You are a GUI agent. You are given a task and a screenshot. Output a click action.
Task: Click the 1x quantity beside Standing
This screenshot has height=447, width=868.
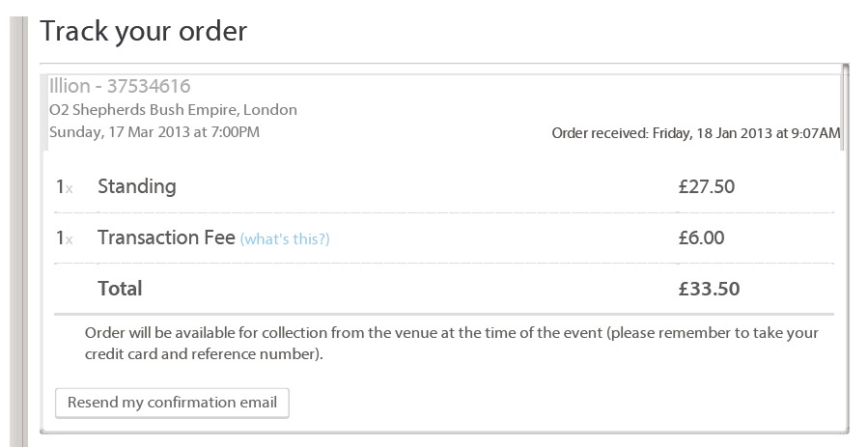click(x=64, y=187)
